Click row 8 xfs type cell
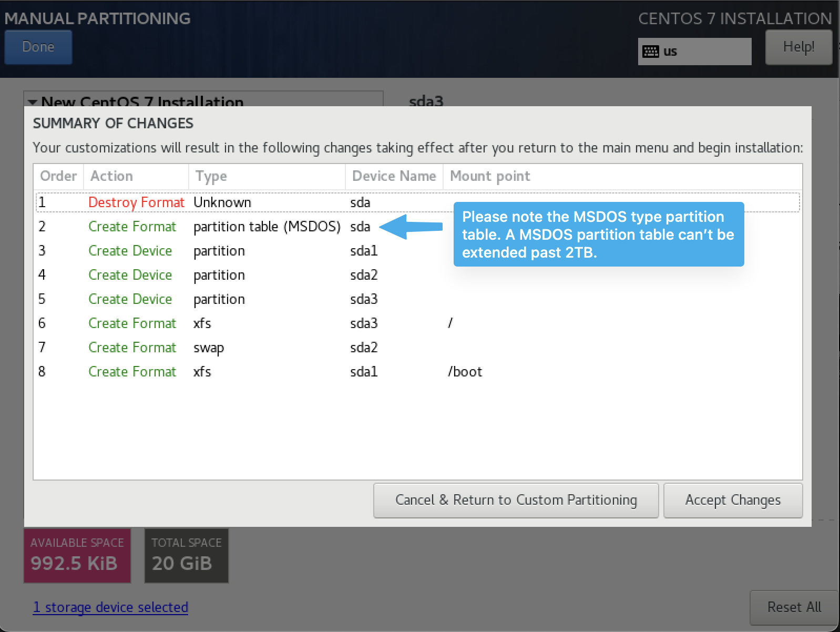 coord(202,372)
